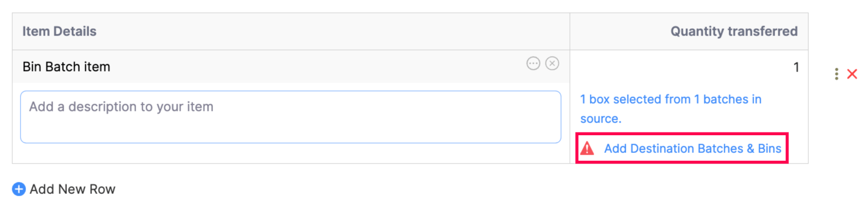Click the quantity transferred value 1
868x215 pixels.
(x=796, y=68)
